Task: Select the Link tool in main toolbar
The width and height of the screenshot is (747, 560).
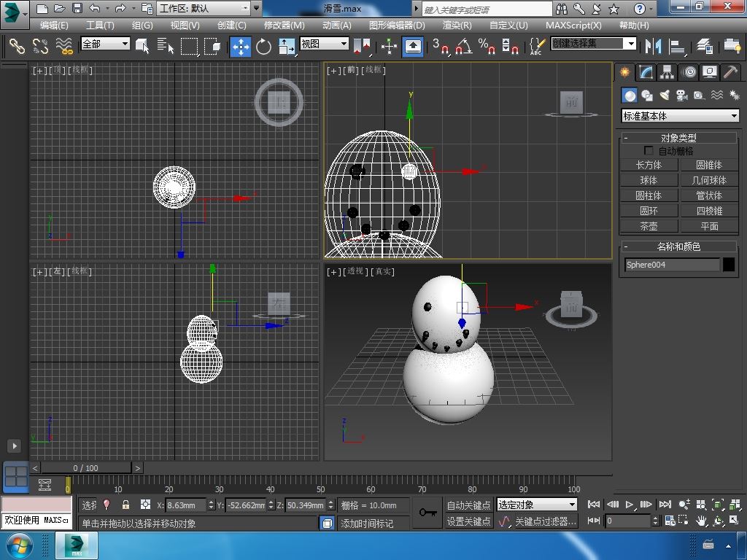Action: point(18,46)
